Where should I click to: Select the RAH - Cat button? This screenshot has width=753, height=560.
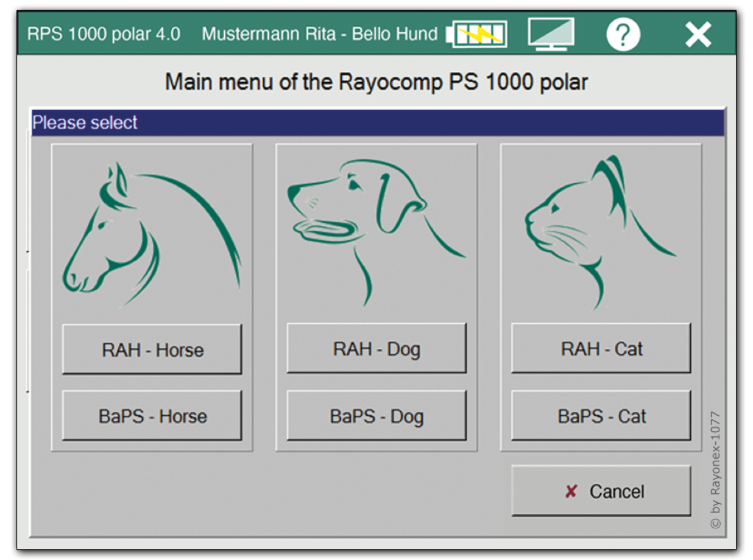point(601,349)
